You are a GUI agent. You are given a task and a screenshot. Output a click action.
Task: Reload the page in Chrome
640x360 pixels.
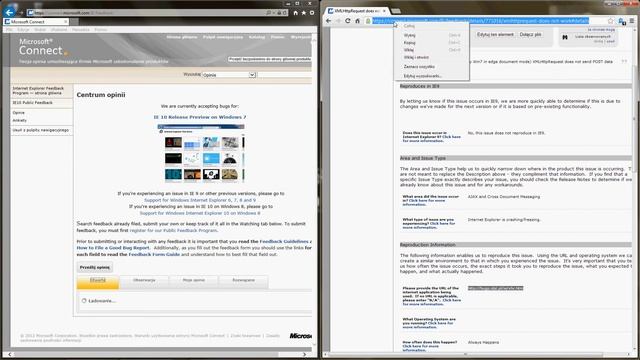347,21
